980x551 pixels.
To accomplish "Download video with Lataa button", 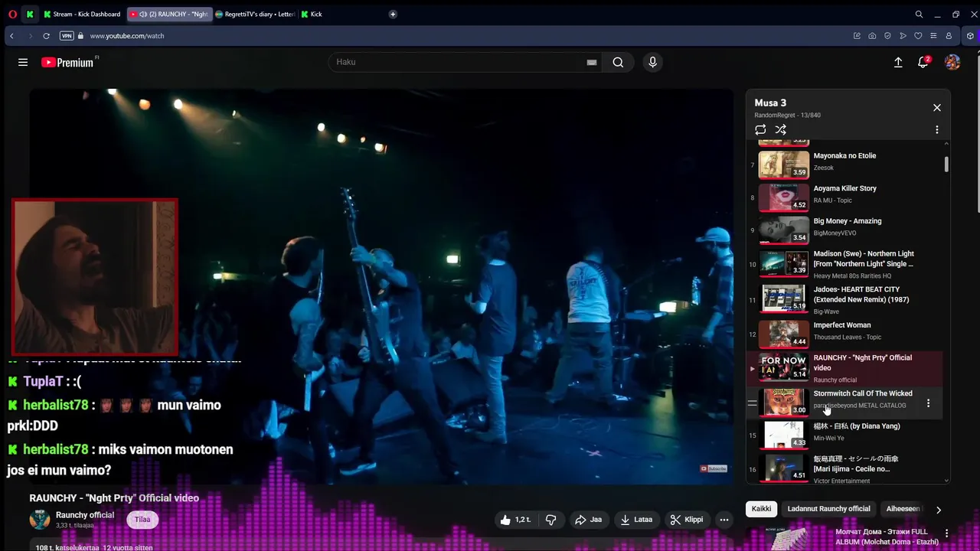I will coord(636,520).
